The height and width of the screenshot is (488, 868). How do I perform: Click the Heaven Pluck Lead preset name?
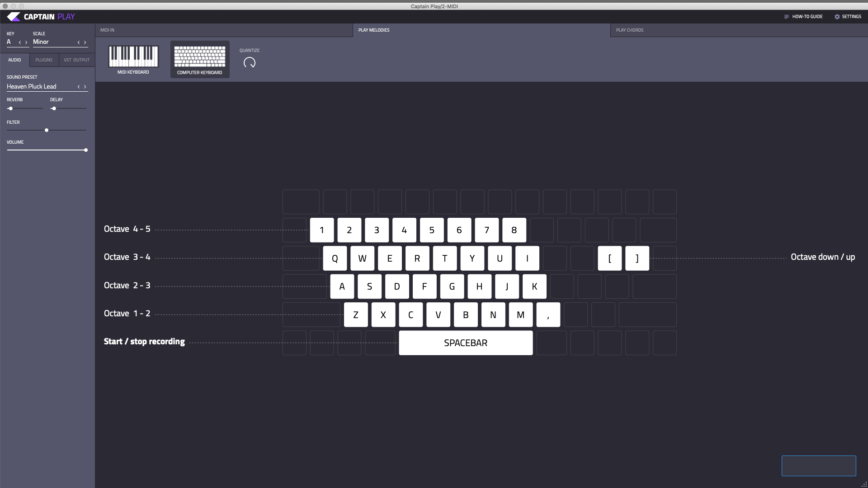coord(32,87)
